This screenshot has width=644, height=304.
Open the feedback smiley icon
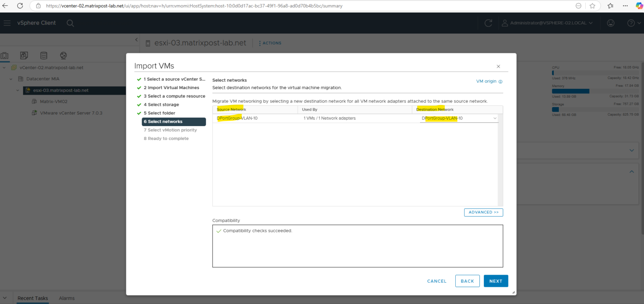[x=611, y=23]
